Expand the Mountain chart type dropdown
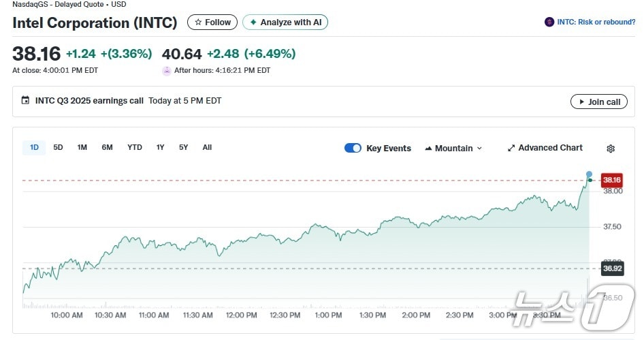This screenshot has width=644, height=340. pyautogui.click(x=453, y=148)
